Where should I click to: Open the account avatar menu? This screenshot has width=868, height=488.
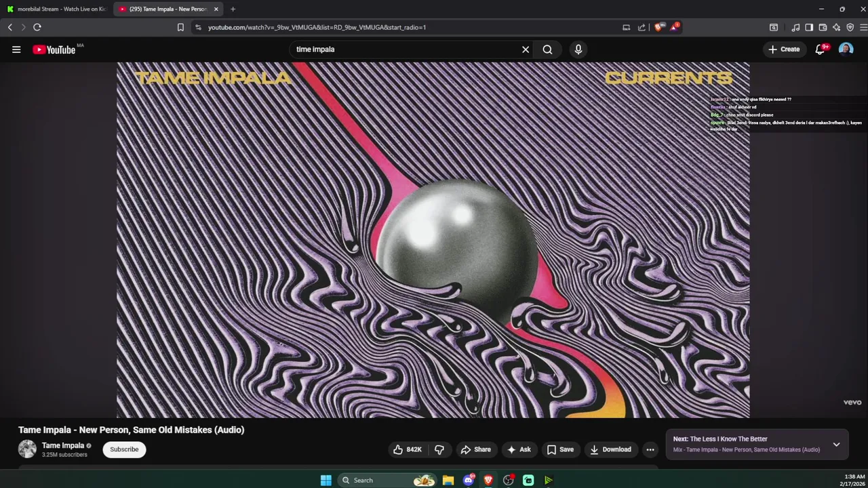(846, 49)
